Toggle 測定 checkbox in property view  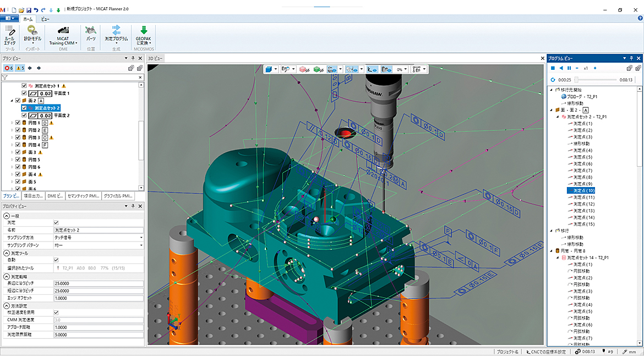56,223
